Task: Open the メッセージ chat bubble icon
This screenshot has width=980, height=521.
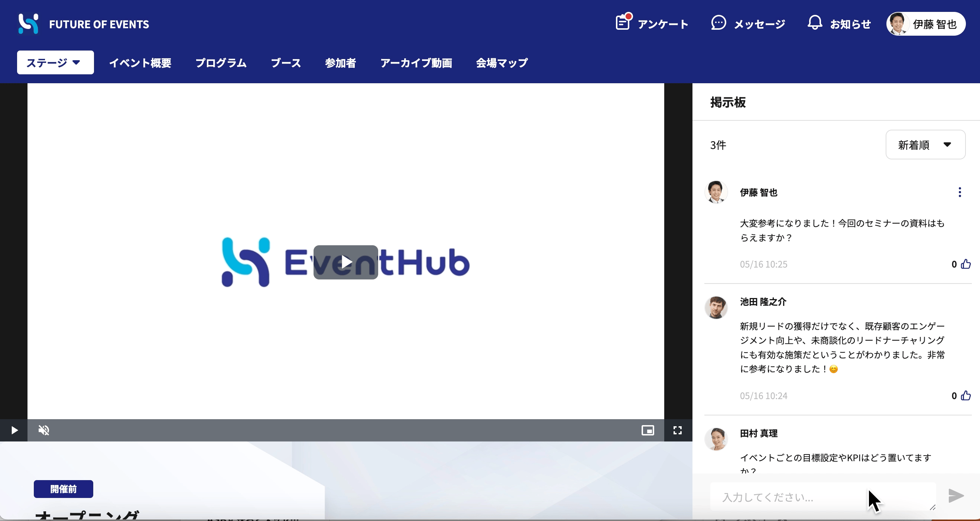Action: [718, 23]
